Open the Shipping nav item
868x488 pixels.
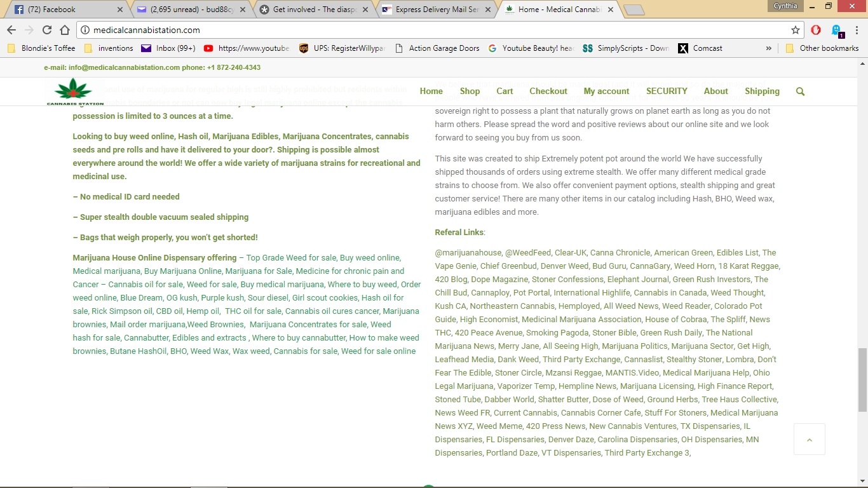[762, 91]
